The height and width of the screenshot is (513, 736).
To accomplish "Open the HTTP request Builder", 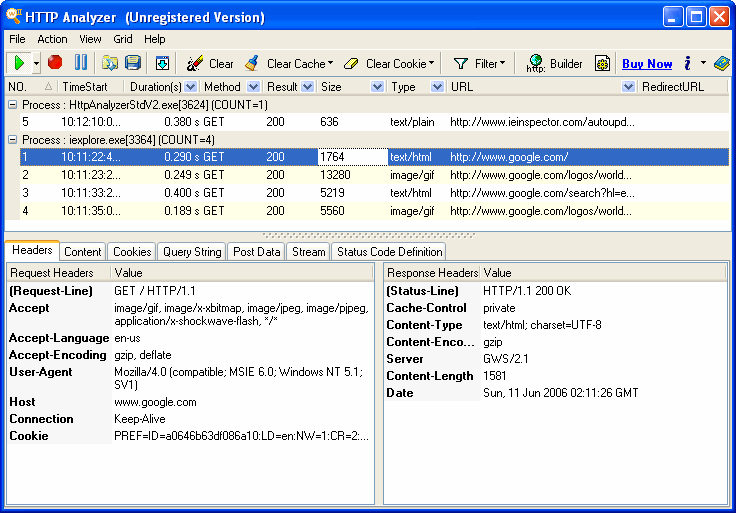I will [554, 63].
